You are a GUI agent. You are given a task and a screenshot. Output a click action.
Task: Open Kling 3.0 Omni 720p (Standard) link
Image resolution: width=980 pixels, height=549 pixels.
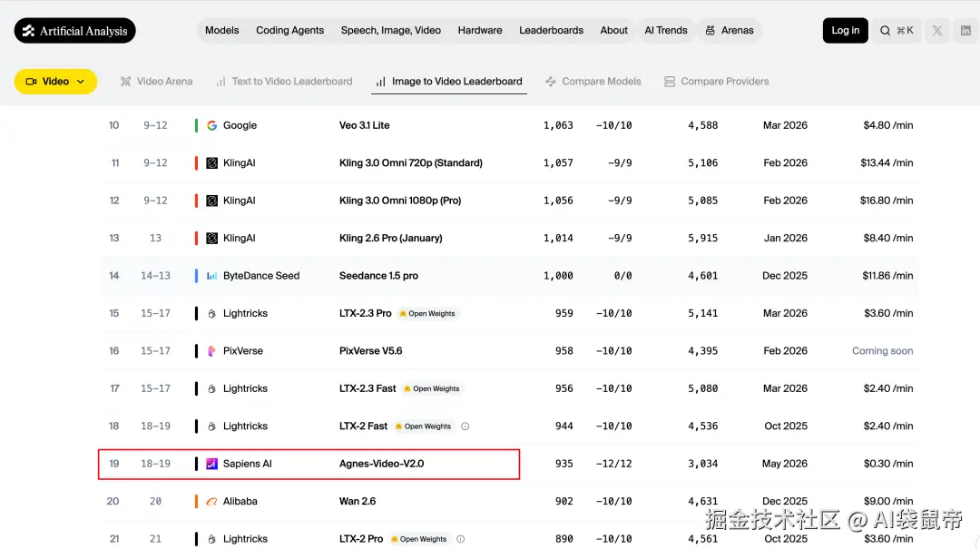click(411, 163)
